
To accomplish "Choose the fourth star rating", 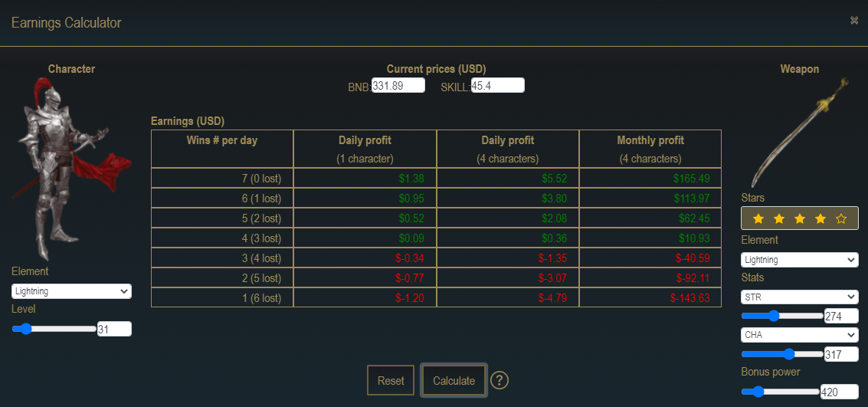I will click(x=821, y=218).
